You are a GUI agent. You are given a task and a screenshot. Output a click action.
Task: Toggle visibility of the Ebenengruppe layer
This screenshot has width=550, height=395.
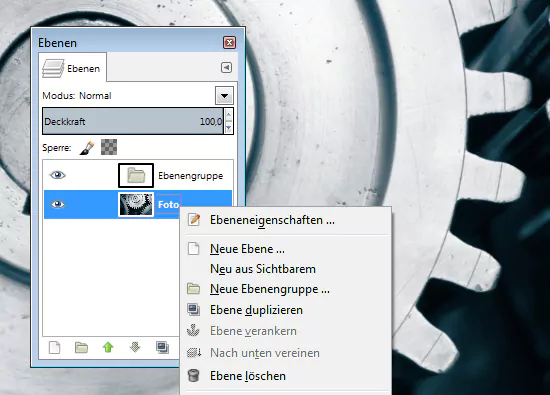[58, 175]
